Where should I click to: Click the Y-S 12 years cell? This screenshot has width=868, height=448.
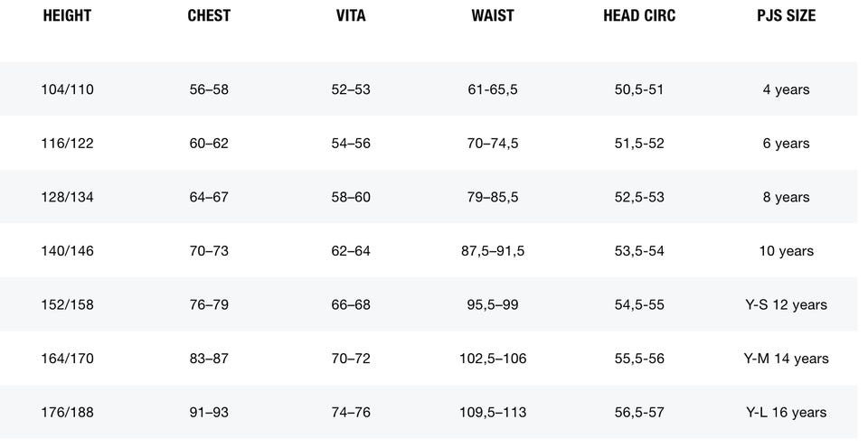click(x=786, y=304)
